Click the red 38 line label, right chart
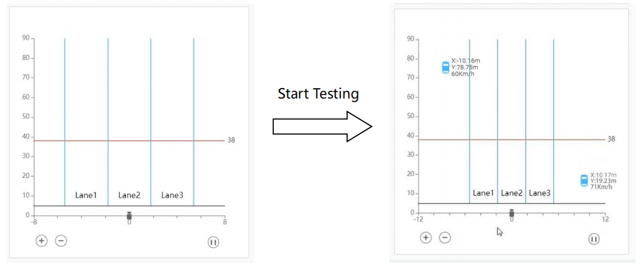This screenshot has height=268, width=644. click(611, 139)
